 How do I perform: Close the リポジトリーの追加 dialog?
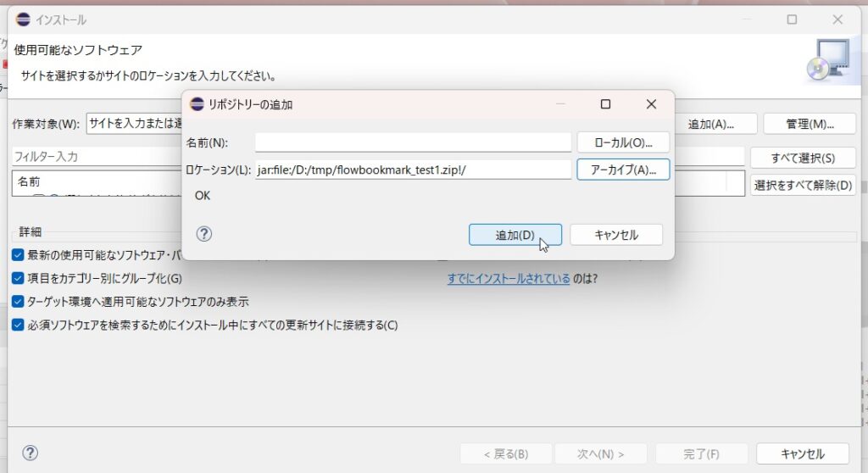point(651,104)
